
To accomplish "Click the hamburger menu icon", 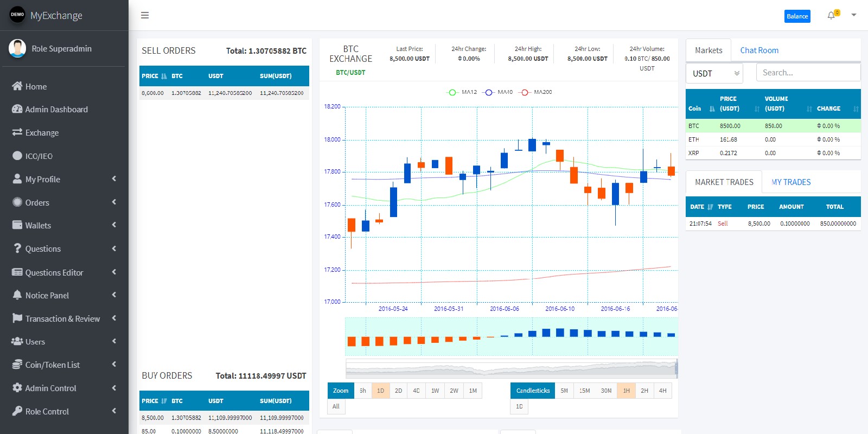I will pos(145,15).
